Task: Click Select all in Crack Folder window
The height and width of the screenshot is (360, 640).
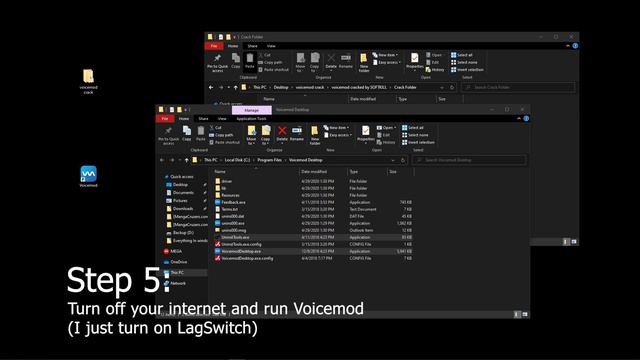Action: click(462, 55)
